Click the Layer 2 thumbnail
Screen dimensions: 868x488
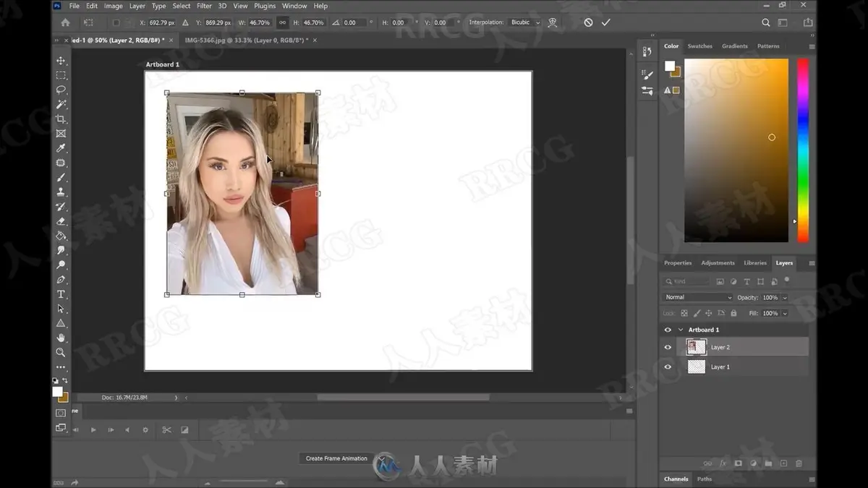(x=697, y=347)
